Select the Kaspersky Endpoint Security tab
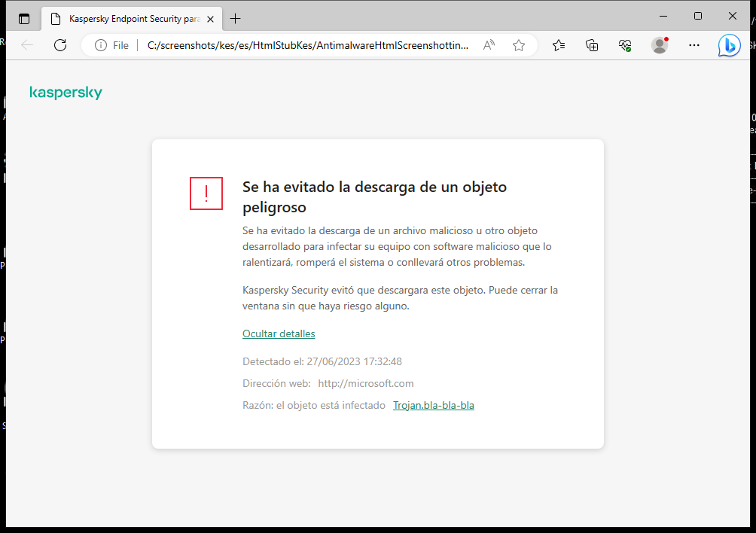Image resolution: width=756 pixels, height=533 pixels. pyautogui.click(x=128, y=18)
